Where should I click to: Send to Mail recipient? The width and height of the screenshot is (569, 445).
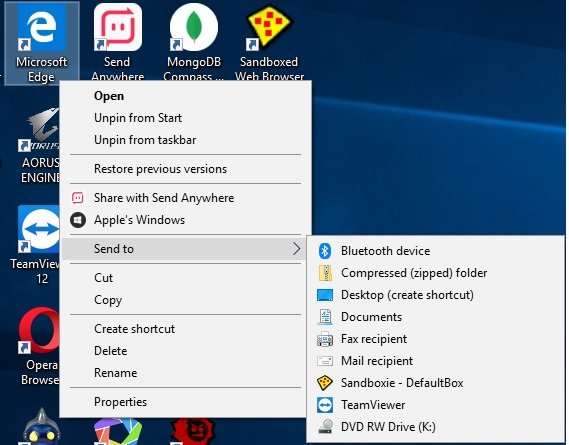435,361
